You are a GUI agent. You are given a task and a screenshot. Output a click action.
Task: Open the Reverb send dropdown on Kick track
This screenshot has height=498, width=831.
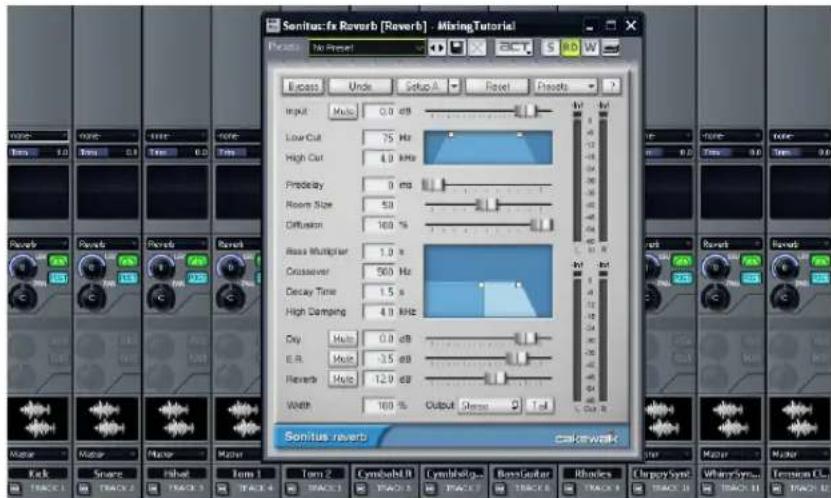click(38, 244)
